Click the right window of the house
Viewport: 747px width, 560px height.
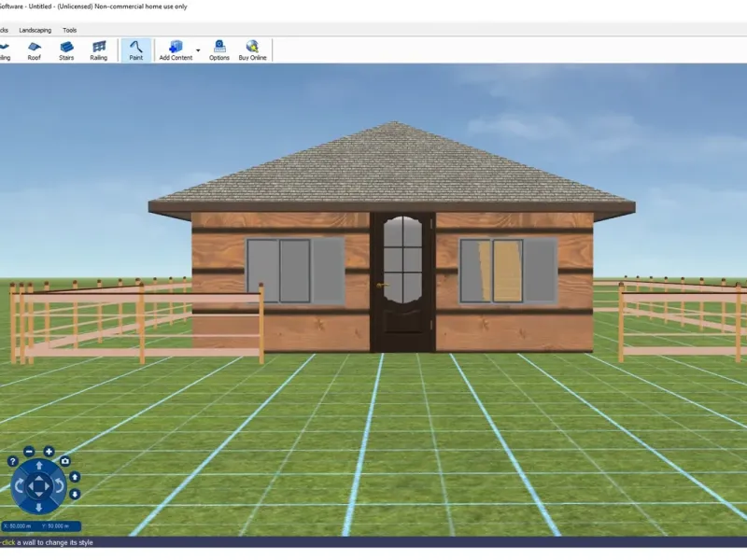pos(508,272)
